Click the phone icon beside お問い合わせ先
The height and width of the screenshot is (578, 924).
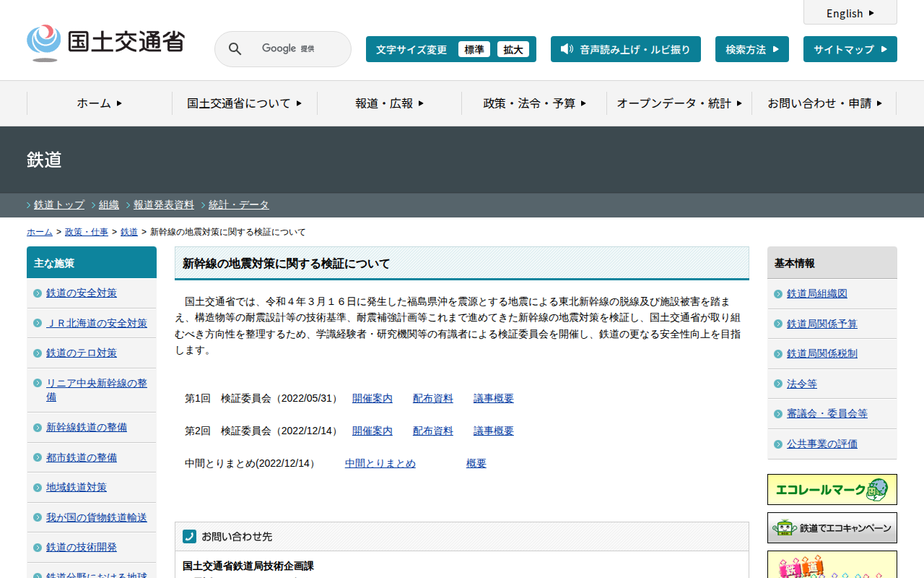(x=189, y=536)
